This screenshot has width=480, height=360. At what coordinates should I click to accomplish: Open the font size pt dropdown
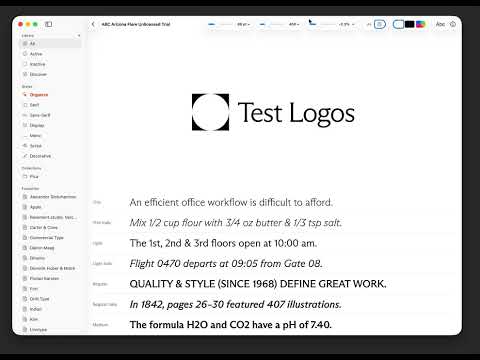click(243, 24)
